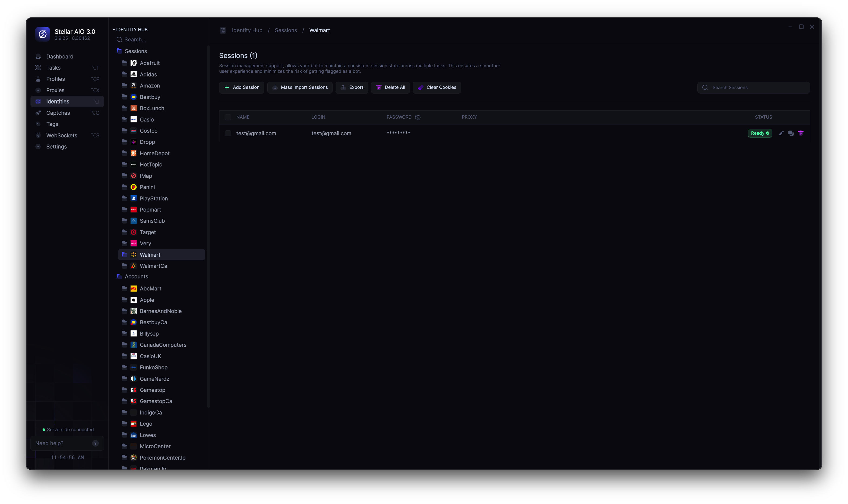Click the Stellar AIO logo icon
The image size is (848, 504).
(x=42, y=34)
